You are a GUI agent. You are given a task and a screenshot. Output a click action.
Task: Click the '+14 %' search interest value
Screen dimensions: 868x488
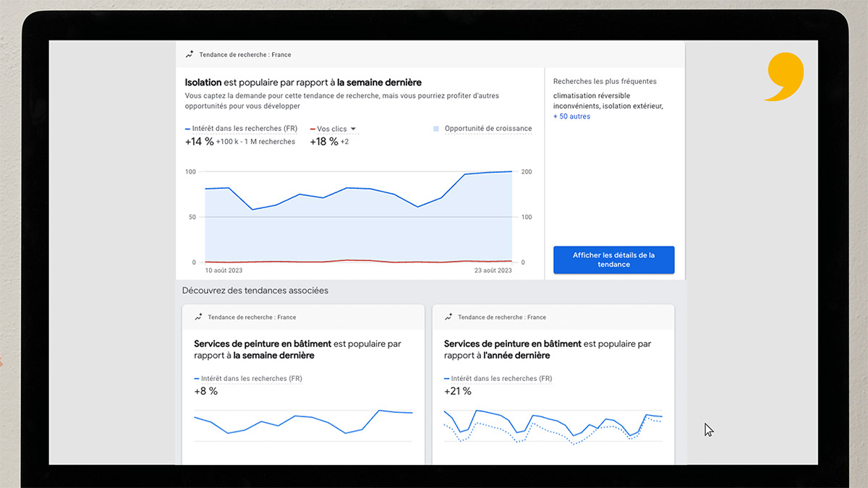tap(200, 142)
